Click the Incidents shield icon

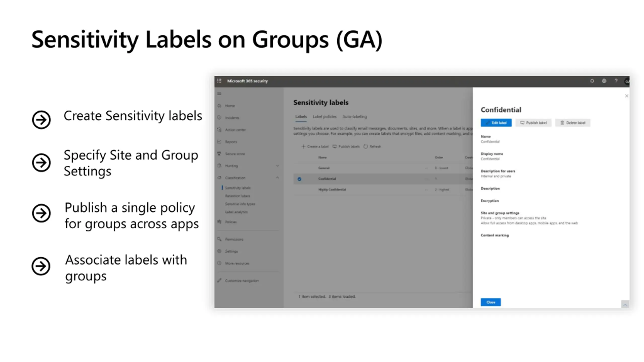pyautogui.click(x=219, y=118)
